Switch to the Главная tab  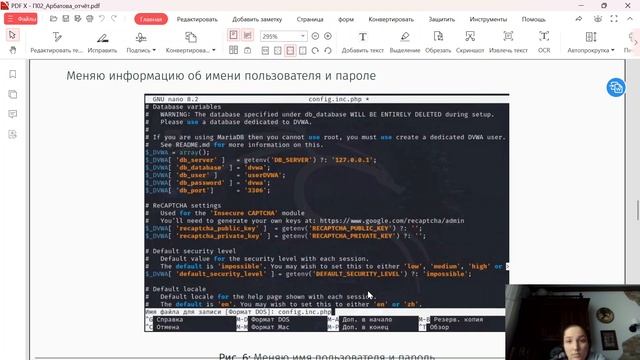click(x=151, y=19)
